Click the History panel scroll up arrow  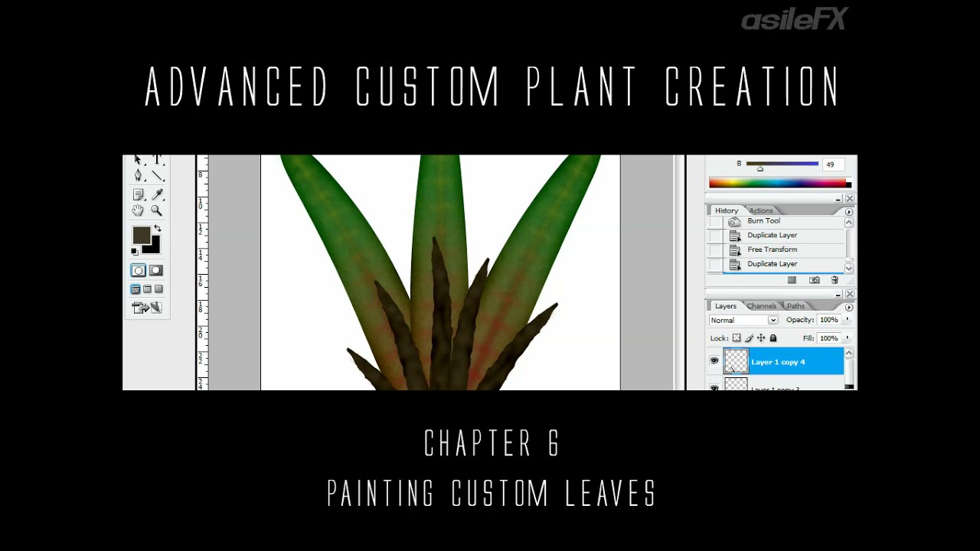point(849,223)
